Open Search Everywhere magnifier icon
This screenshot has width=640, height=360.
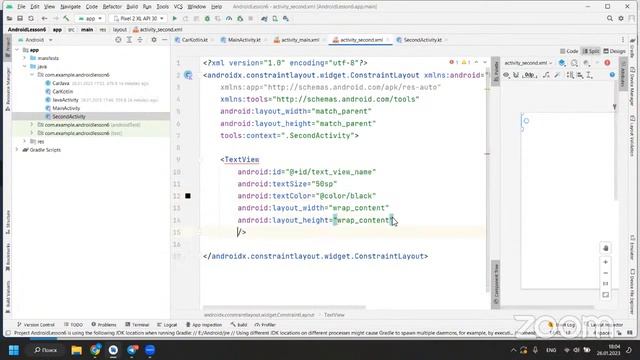(x=610, y=18)
